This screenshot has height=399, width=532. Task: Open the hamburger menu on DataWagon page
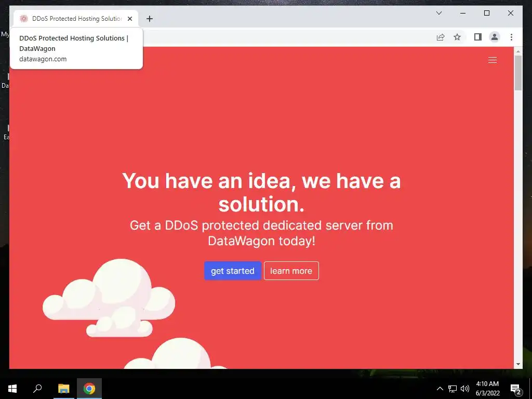493,60
